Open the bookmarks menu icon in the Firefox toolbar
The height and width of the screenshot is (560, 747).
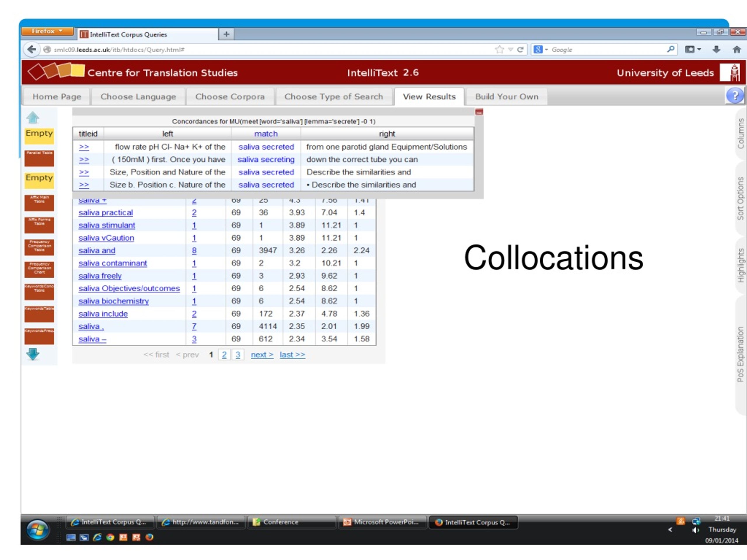pos(693,50)
